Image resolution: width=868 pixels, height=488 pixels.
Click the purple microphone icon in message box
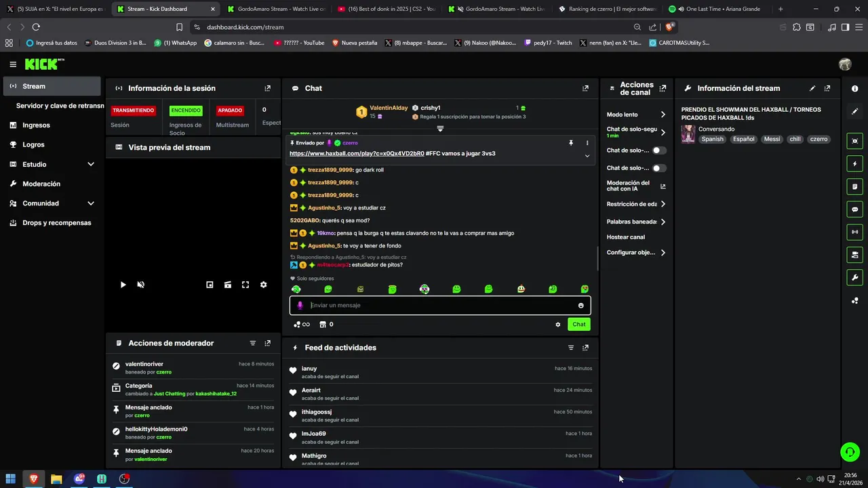[x=300, y=305]
